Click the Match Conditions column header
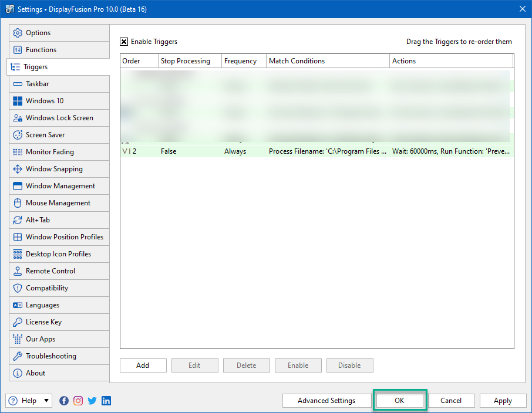The height and width of the screenshot is (413, 532). click(328, 61)
